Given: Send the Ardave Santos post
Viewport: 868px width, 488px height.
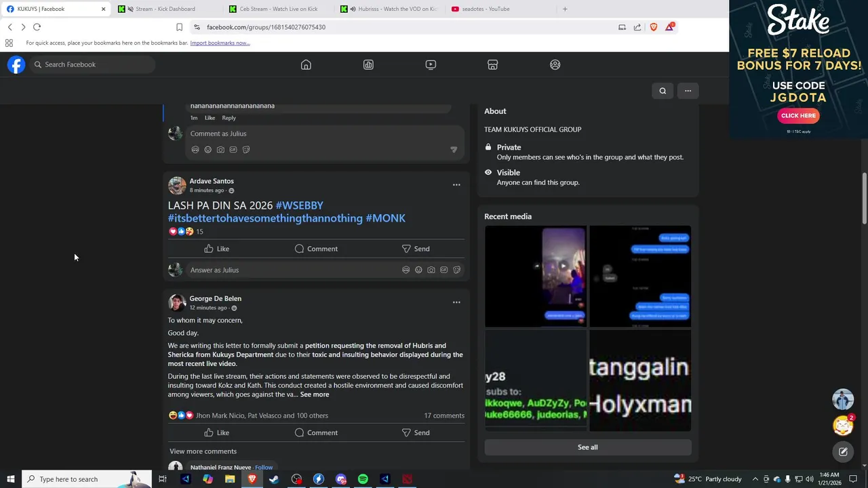Looking at the screenshot, I should pyautogui.click(x=416, y=249).
